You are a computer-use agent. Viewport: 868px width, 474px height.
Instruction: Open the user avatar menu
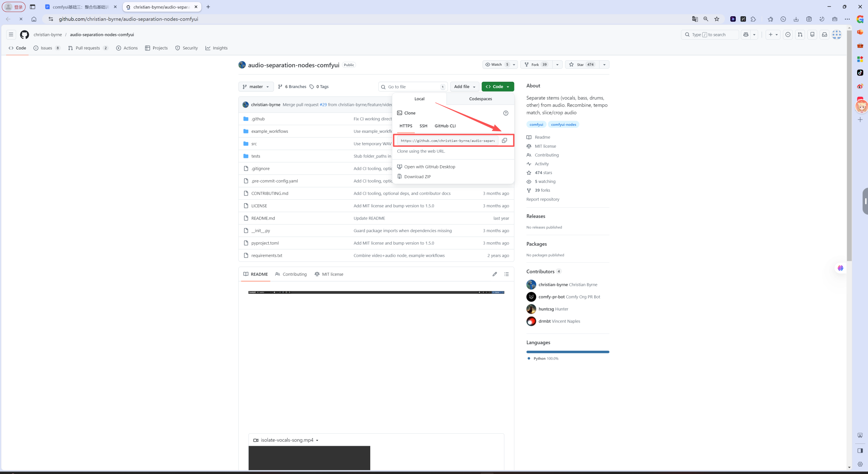(837, 35)
